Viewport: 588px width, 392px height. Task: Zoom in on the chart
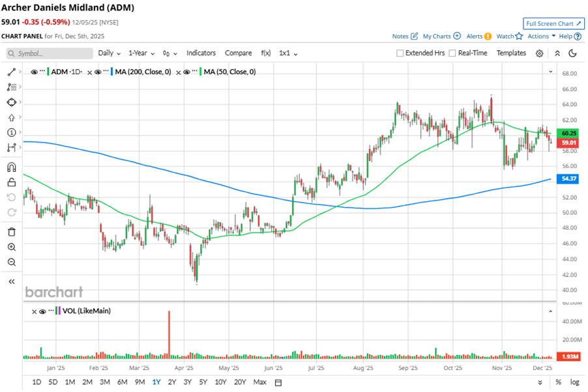pyautogui.click(x=12, y=247)
